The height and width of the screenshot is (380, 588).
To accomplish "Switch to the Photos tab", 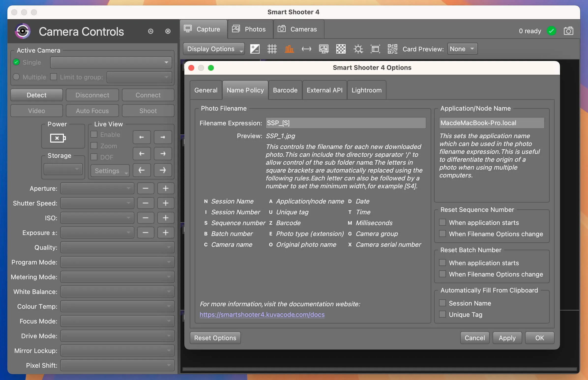I will (250, 29).
